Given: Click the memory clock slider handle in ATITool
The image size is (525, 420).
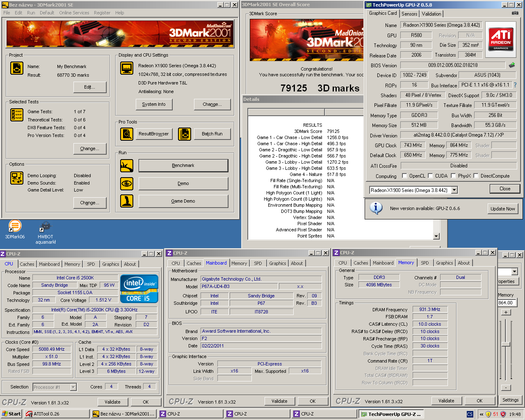Looking at the screenshot, I should 506,344.
